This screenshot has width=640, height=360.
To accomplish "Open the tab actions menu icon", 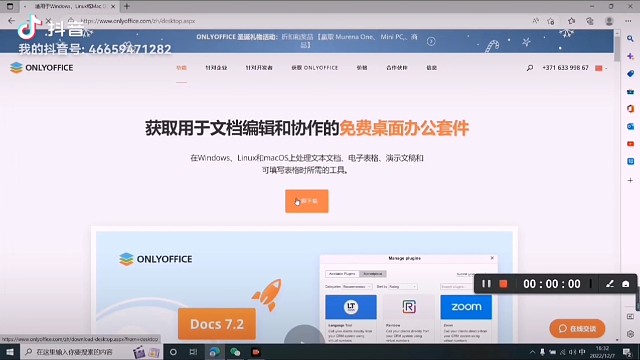I will click(10, 6).
